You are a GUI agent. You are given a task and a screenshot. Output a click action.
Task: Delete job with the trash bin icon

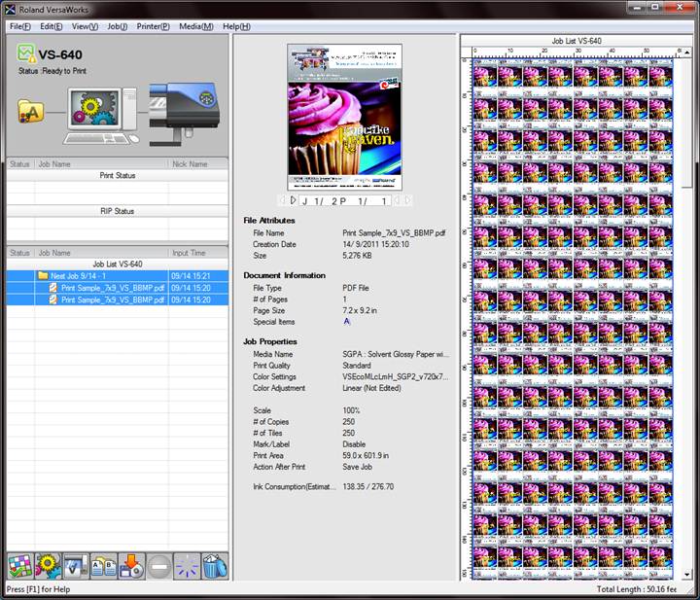pos(216,565)
